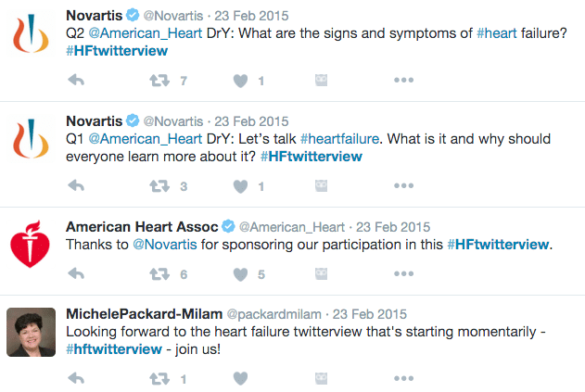The image size is (585, 392).
Task: Open MichelePackard-Milam's profile photo
Action: point(31,332)
